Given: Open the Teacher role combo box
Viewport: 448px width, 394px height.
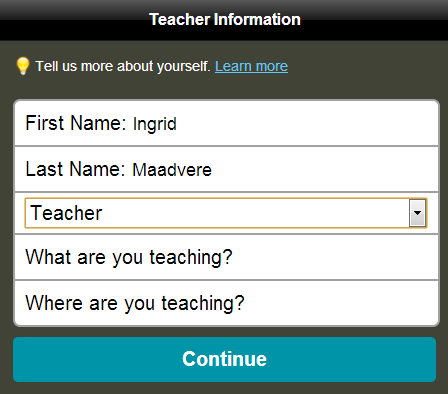Looking at the screenshot, I should [x=226, y=213].
